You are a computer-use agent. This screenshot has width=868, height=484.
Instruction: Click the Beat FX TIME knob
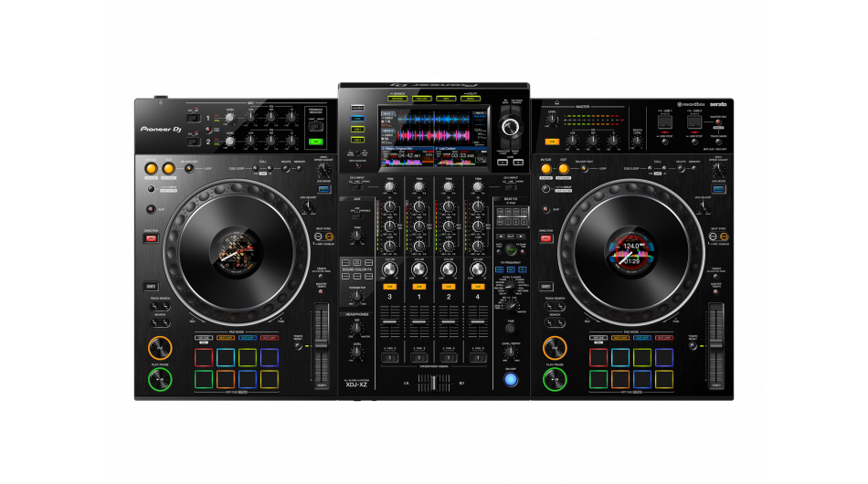(x=511, y=329)
